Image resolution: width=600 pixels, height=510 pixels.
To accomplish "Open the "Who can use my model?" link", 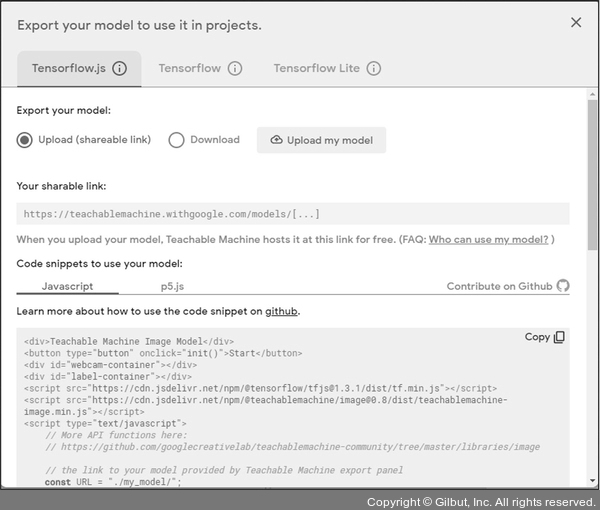I will [x=488, y=240].
